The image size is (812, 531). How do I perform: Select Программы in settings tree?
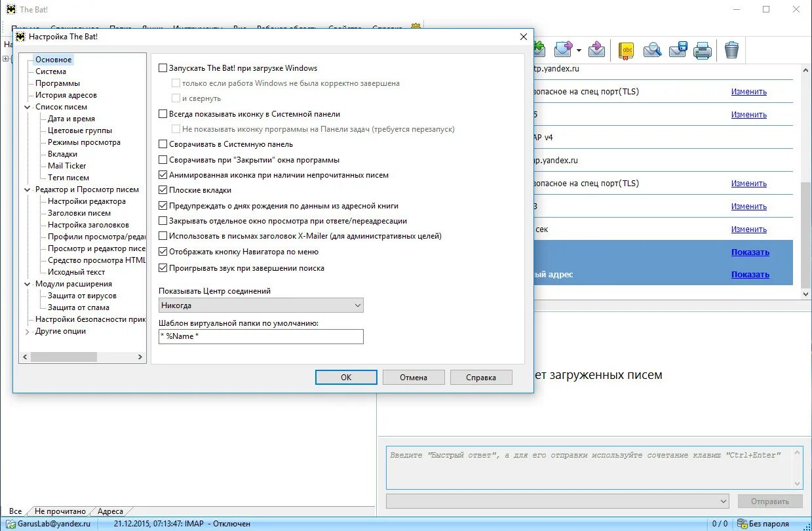click(58, 83)
